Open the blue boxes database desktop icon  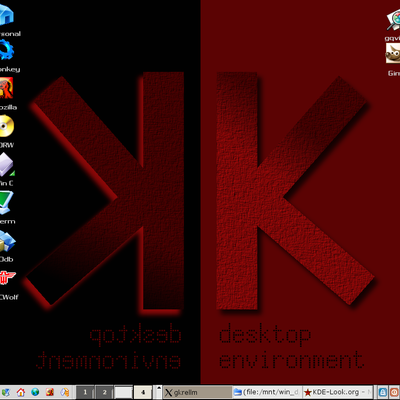7,241
